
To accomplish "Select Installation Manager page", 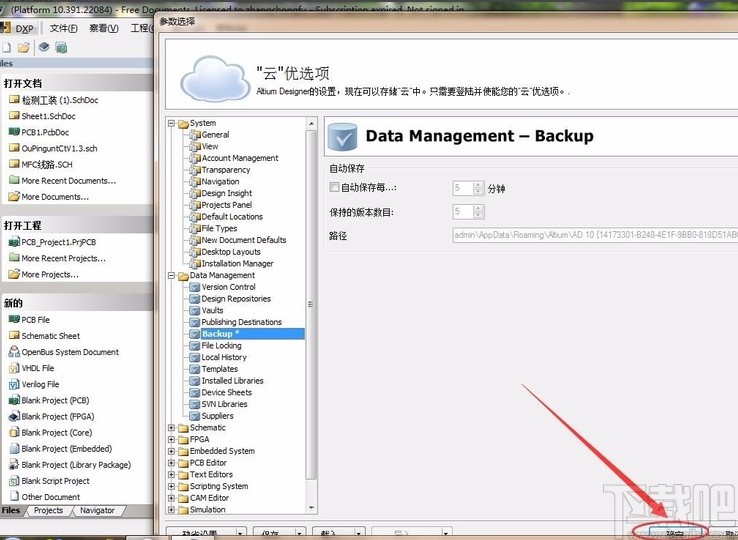I will click(x=237, y=264).
